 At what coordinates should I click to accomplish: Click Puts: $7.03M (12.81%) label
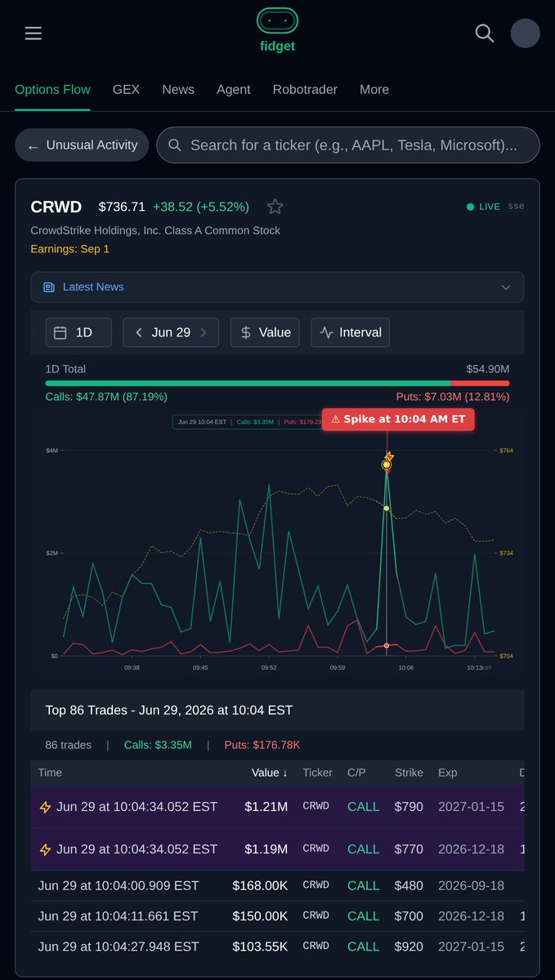(453, 397)
